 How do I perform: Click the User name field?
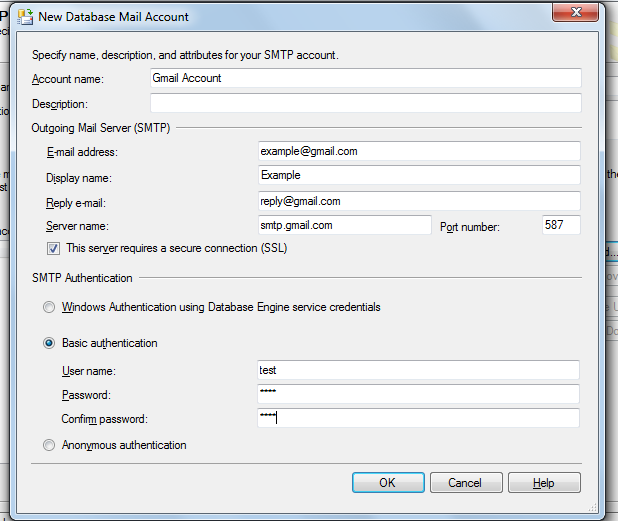tap(418, 370)
